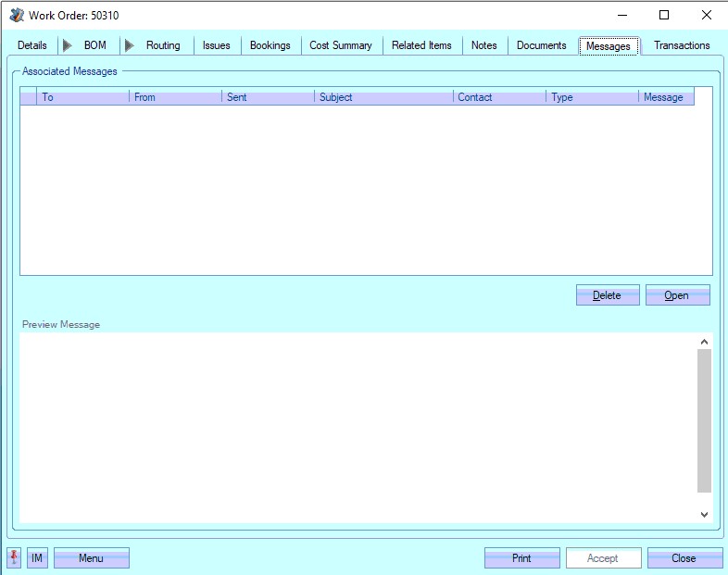Open the Cost Summary tab
The width and height of the screenshot is (728, 575).
340,45
